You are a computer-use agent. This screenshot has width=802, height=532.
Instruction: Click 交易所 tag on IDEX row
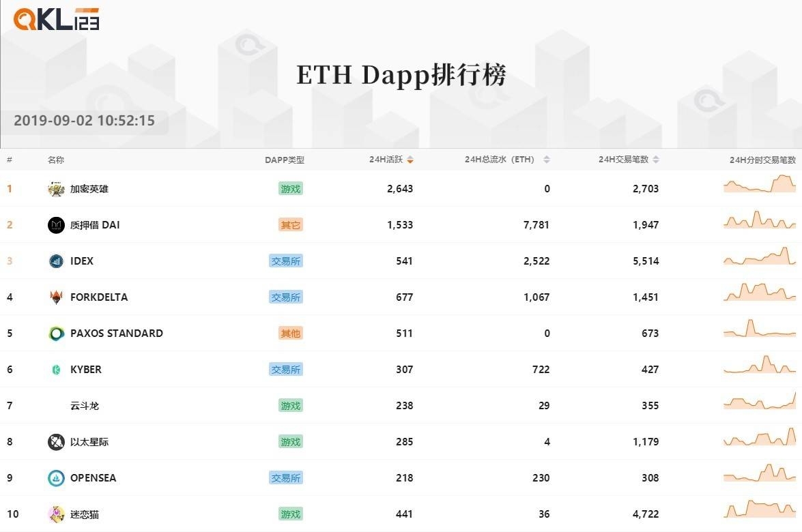286,261
